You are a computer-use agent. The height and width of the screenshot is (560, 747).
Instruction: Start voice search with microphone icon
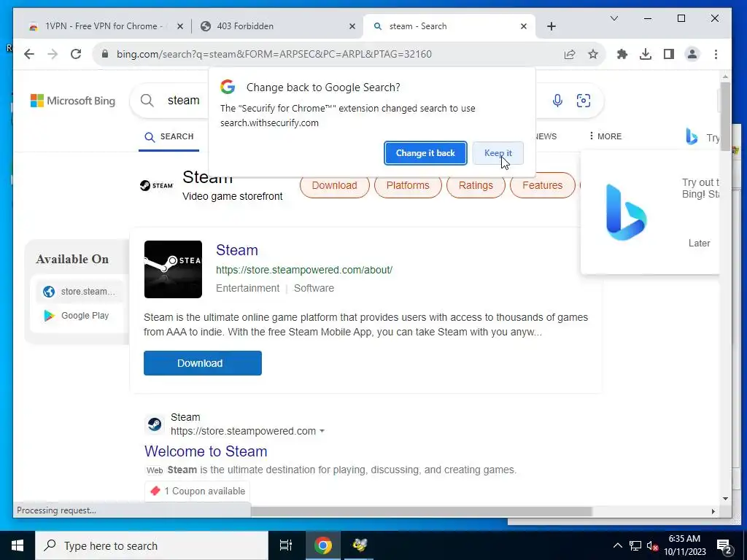(557, 101)
